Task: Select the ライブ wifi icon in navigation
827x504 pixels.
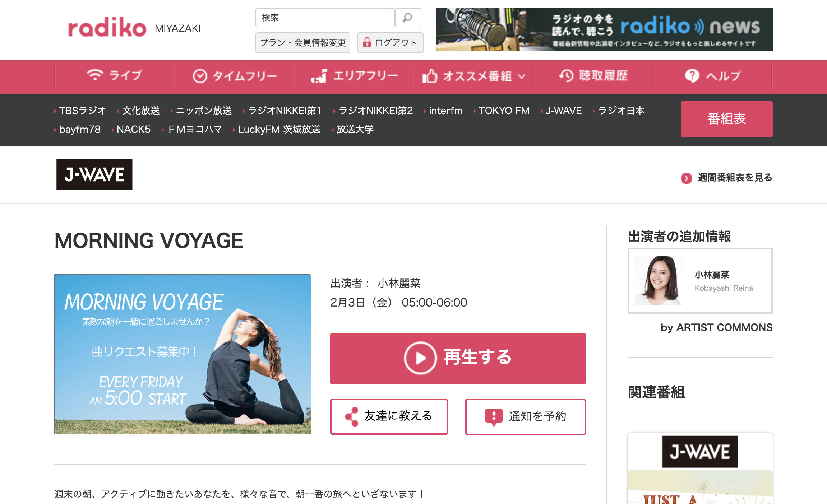Action: (95, 75)
